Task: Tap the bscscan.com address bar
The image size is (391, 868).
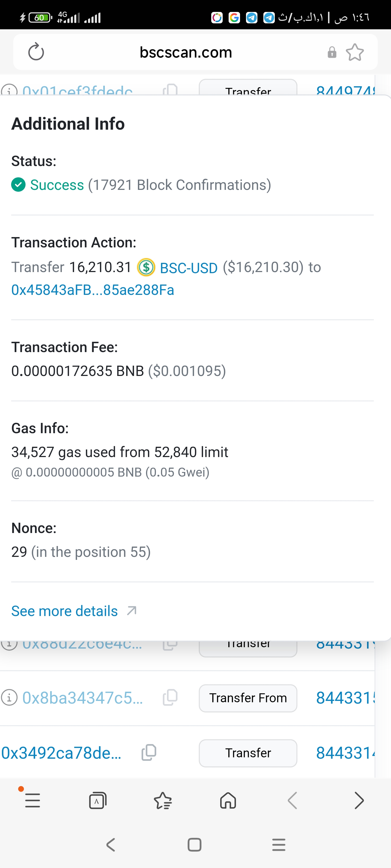Action: tap(185, 52)
